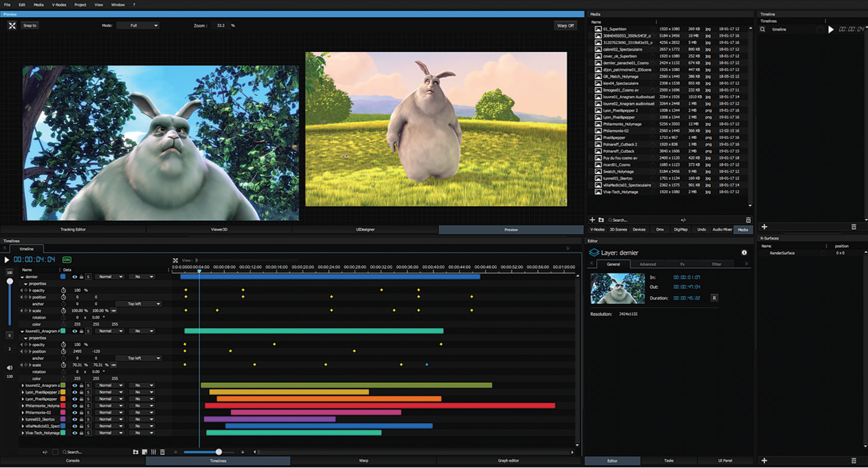Expand the Philarmonie-02 layer
868x468 pixels.
23,412
